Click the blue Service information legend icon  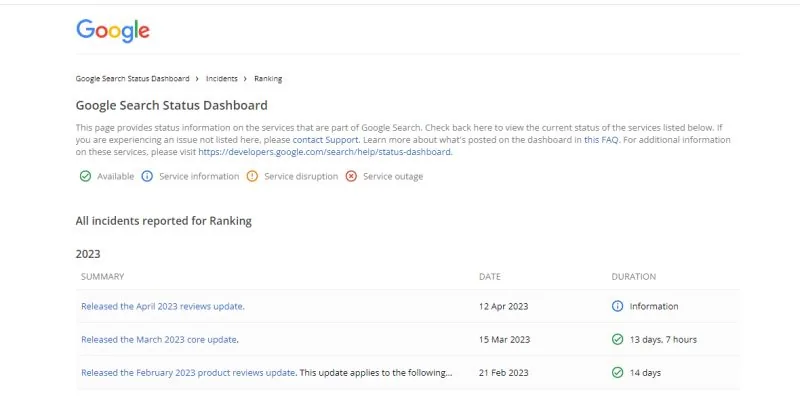(147, 176)
